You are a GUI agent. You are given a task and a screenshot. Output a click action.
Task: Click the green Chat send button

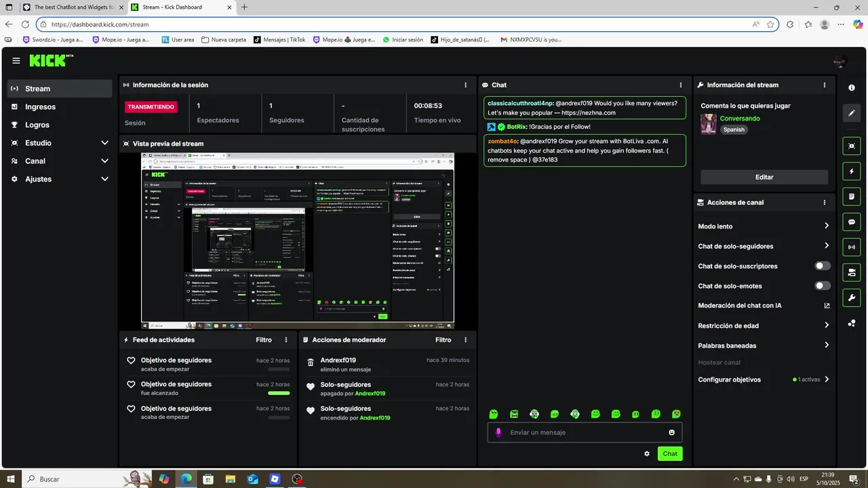[670, 454]
